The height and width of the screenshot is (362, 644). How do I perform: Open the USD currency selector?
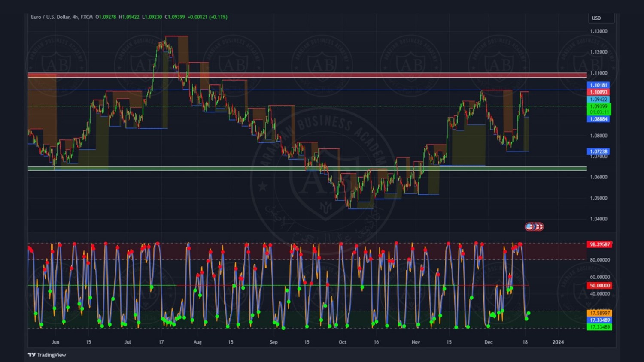(601, 18)
